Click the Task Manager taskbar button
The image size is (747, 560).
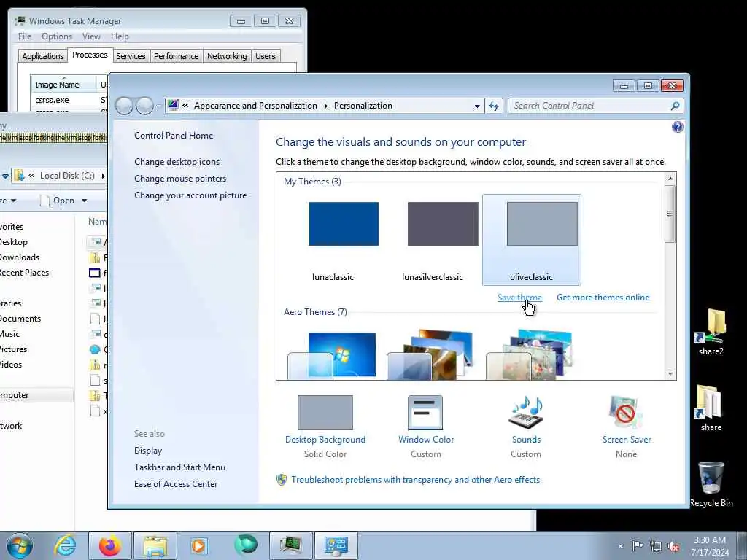290,545
